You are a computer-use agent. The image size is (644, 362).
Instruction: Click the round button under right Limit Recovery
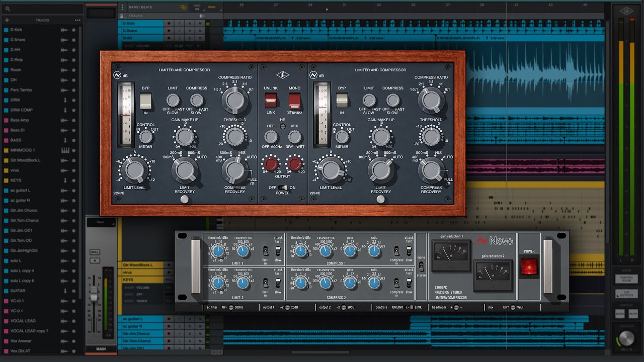click(381, 200)
